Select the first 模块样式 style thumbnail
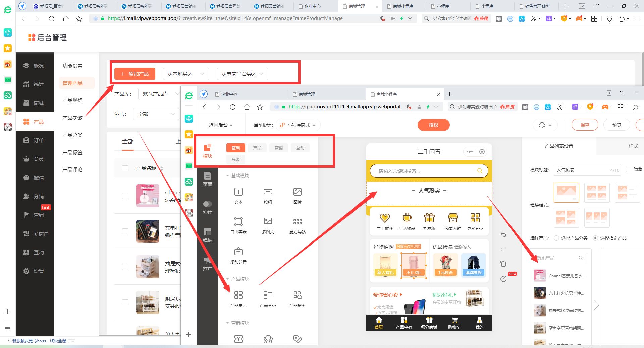This screenshot has height=348, width=644. tap(567, 192)
